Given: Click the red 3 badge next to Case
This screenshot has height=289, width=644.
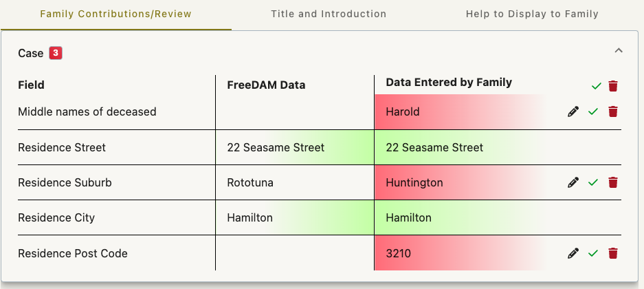Looking at the screenshot, I should click(56, 53).
